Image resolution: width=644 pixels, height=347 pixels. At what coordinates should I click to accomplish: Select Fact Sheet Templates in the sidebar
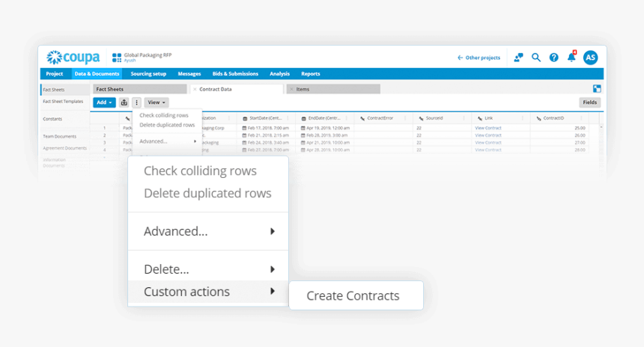(63, 101)
